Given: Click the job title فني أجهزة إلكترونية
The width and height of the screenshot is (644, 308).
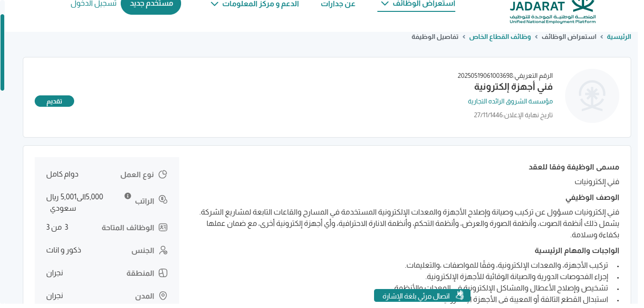Looking at the screenshot, I should tap(513, 87).
